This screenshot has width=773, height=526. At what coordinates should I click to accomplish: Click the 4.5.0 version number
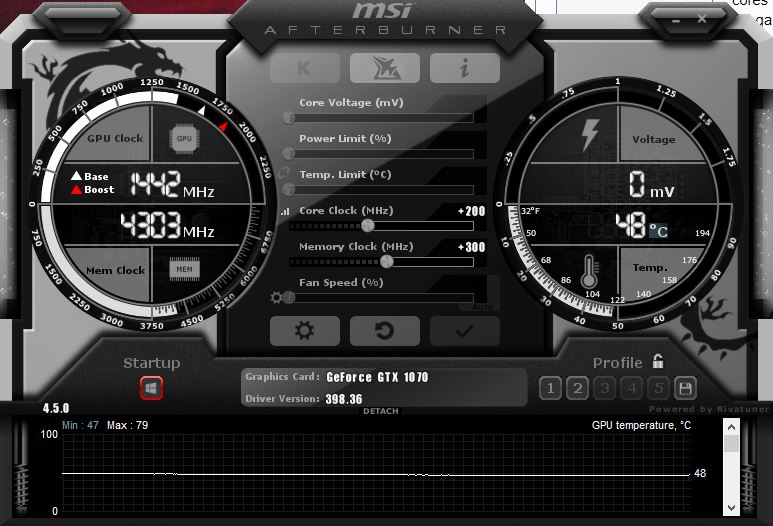tap(56, 408)
